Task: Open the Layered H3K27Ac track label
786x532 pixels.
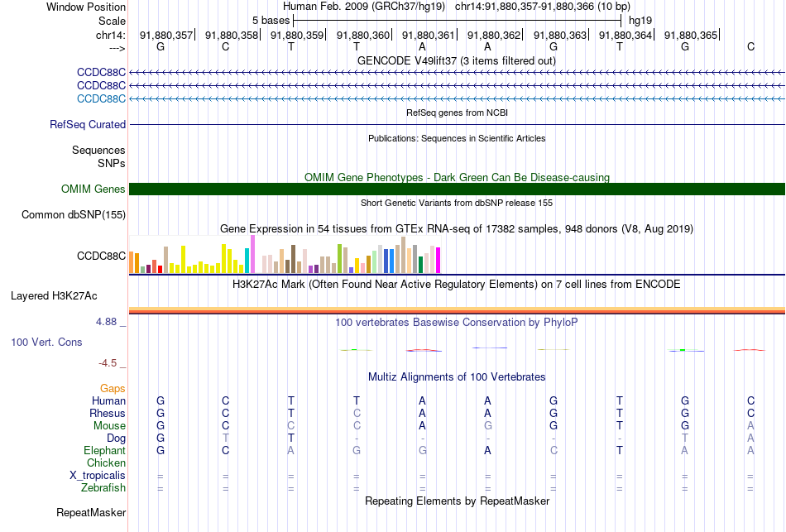Action: coord(54,296)
